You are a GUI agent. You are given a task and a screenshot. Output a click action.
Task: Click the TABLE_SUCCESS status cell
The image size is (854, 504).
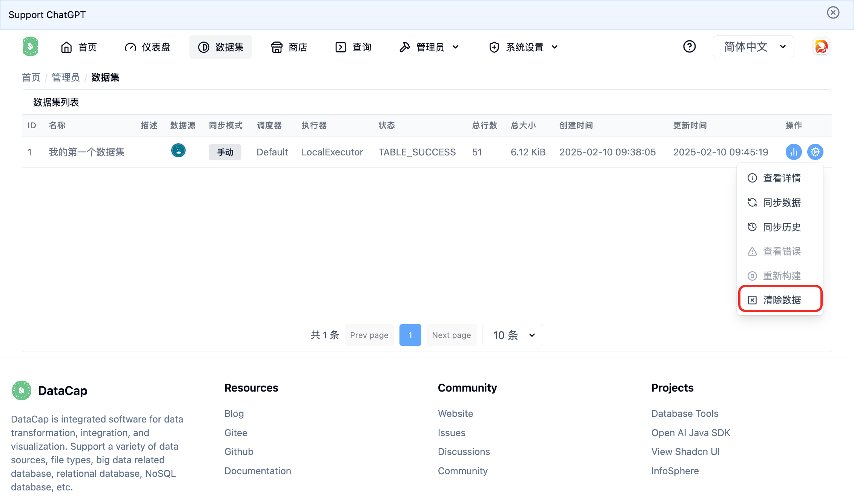[x=417, y=152]
